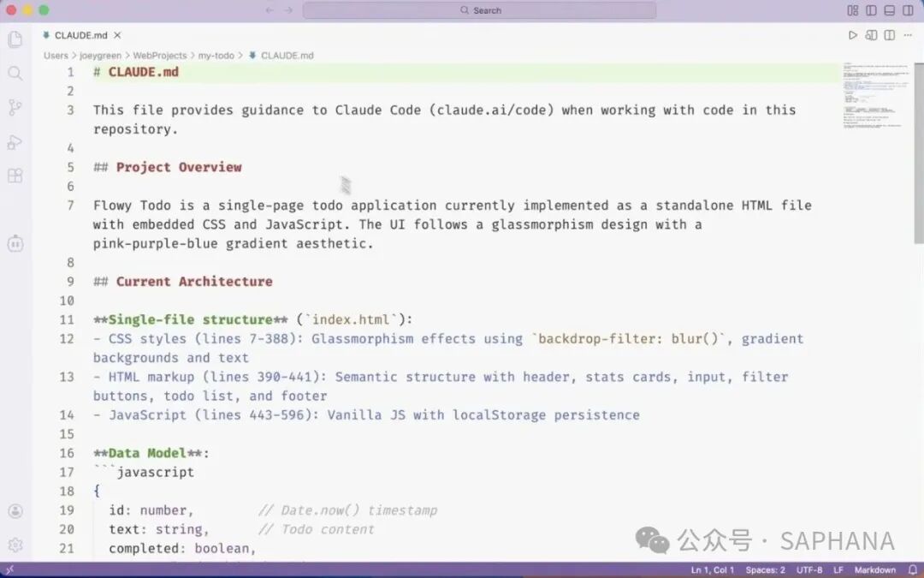Split the editor right
The height and width of the screenshot is (578, 924).
[890, 35]
